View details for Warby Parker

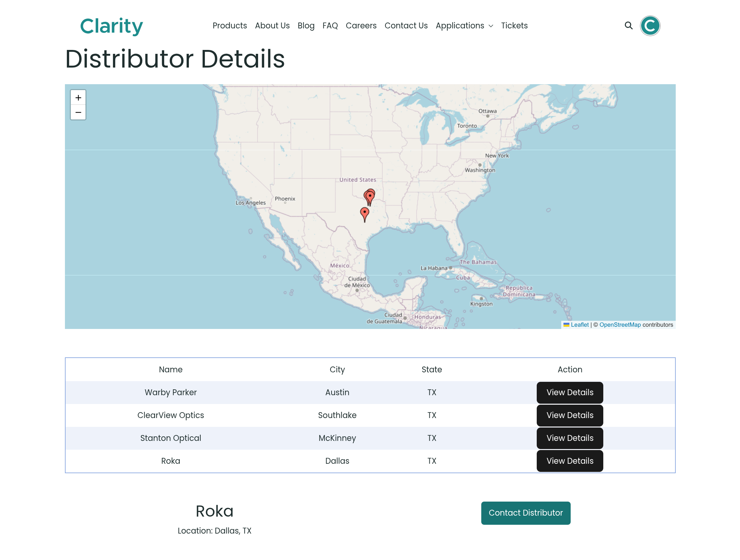pos(569,392)
